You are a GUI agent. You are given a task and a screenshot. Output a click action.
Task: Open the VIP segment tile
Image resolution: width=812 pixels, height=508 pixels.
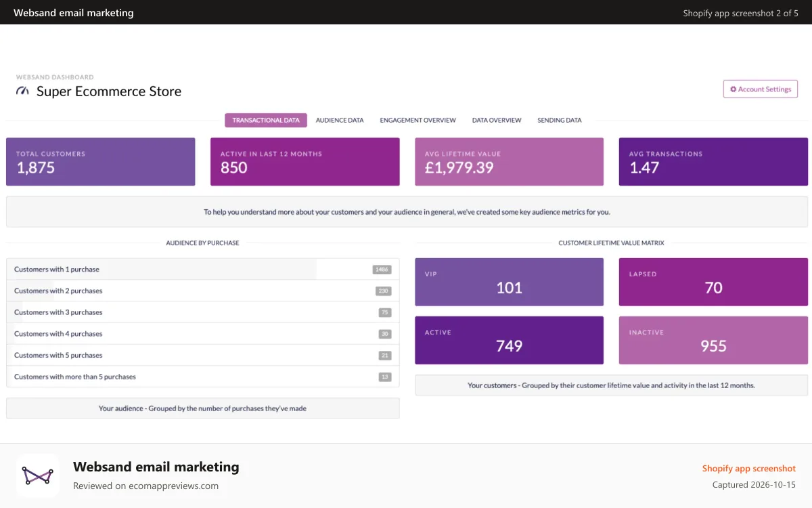(x=510, y=282)
